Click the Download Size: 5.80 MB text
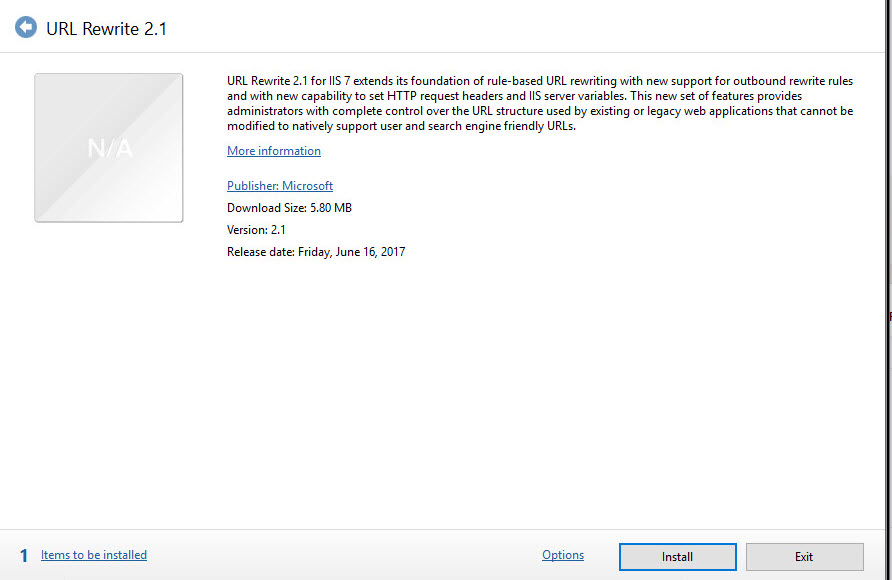This screenshot has height=580, width=892. [x=289, y=208]
